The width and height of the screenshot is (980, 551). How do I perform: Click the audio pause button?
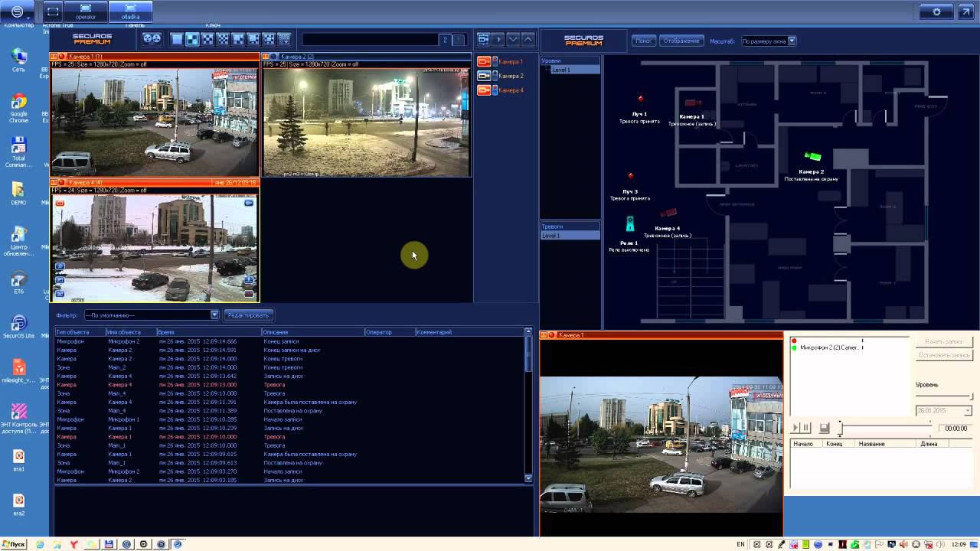[805, 428]
